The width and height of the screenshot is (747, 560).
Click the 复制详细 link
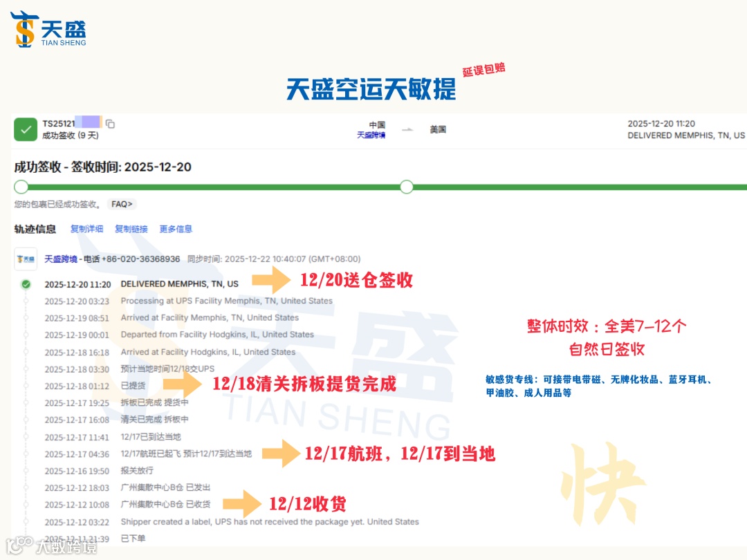click(86, 229)
